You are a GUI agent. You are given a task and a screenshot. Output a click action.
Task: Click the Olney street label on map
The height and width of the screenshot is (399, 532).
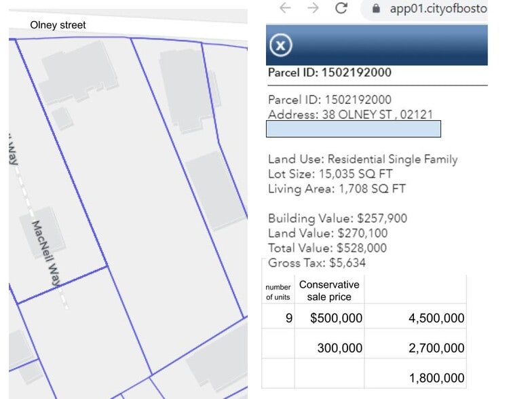[x=58, y=25]
